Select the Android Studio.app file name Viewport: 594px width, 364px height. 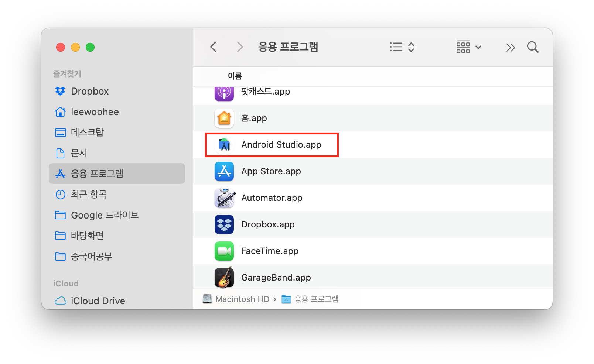click(281, 145)
